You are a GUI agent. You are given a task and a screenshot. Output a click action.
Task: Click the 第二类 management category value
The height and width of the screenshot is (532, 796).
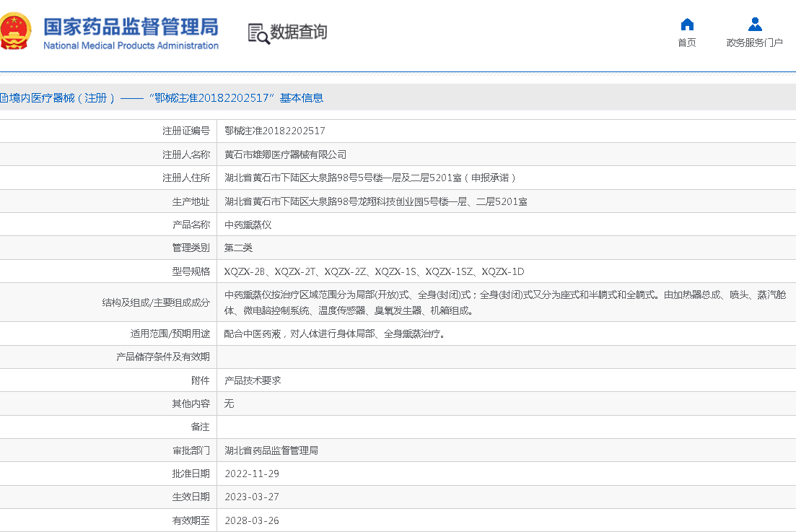pyautogui.click(x=238, y=248)
